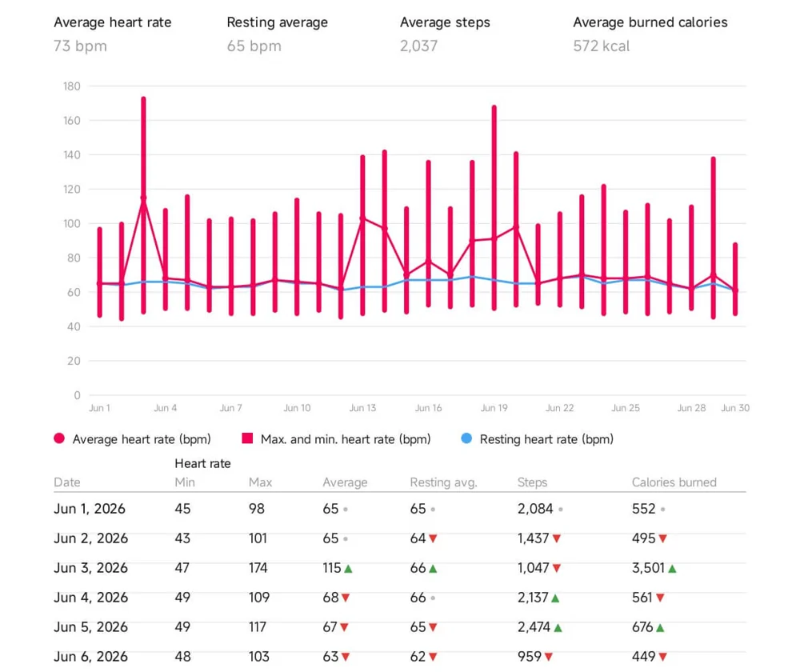800x672 pixels.
Task: Click the red down arrow beside average 68
Action: coord(346,598)
